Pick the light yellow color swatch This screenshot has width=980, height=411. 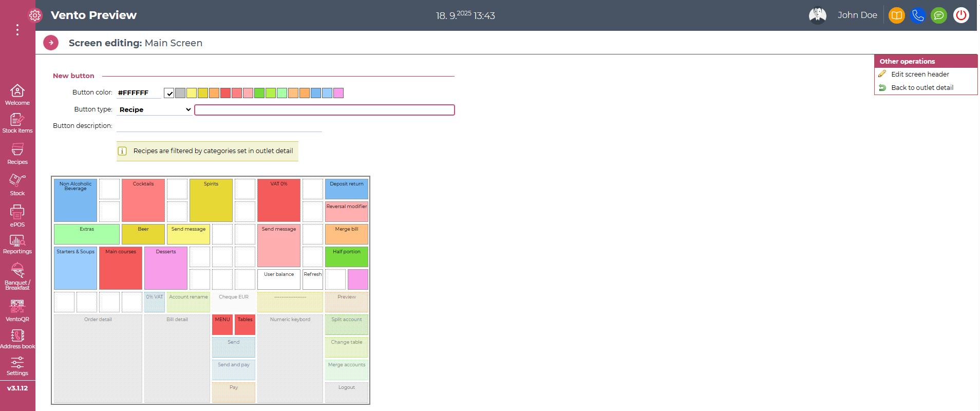(x=192, y=93)
